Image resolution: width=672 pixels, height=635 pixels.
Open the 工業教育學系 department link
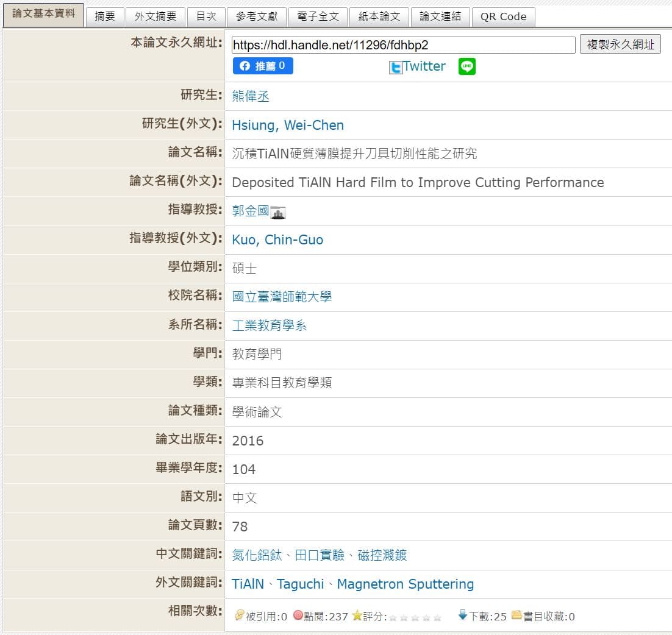[x=270, y=325]
